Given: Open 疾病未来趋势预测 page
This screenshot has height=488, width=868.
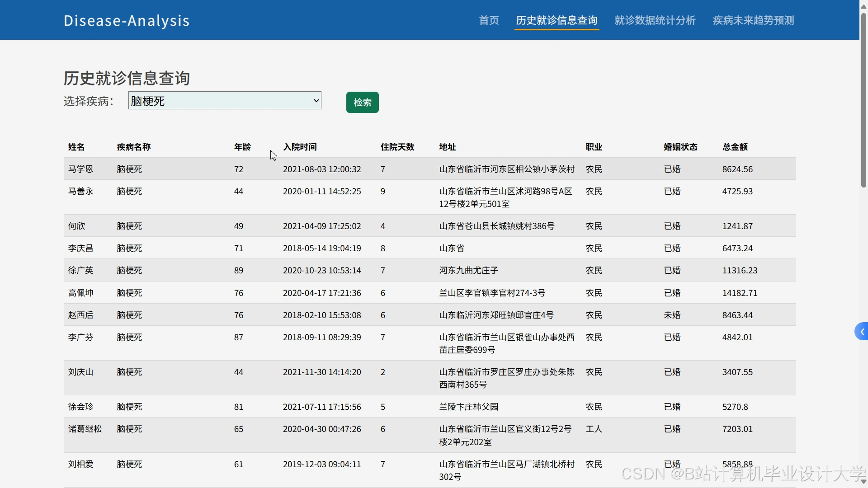Looking at the screenshot, I should tap(753, 20).
